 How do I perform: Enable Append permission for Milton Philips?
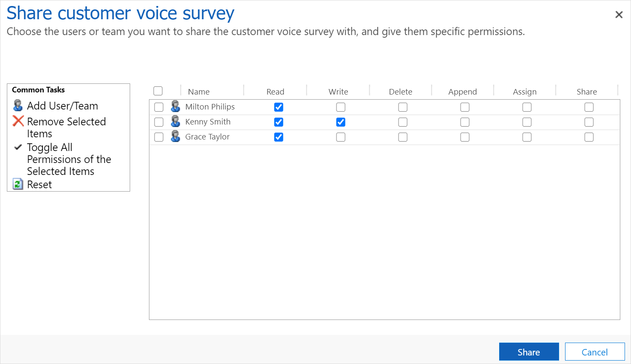point(465,107)
